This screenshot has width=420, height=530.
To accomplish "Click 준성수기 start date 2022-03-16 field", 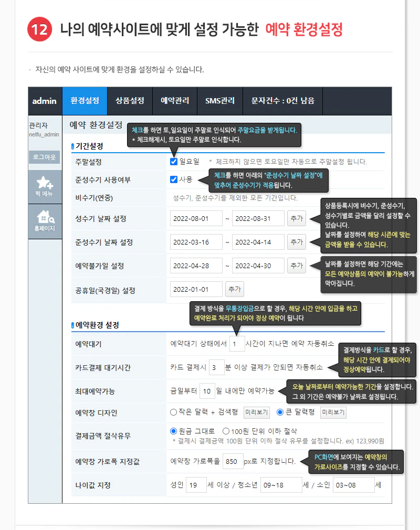I will 196,242.
